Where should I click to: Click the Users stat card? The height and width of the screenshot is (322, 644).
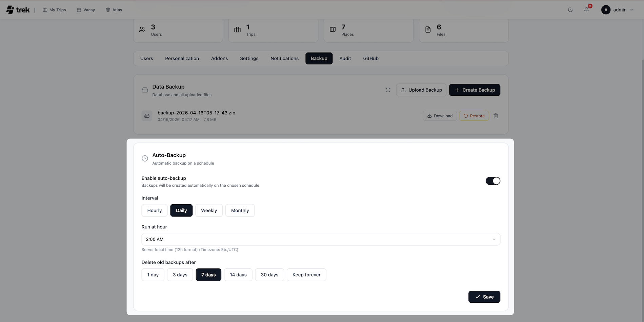(178, 31)
